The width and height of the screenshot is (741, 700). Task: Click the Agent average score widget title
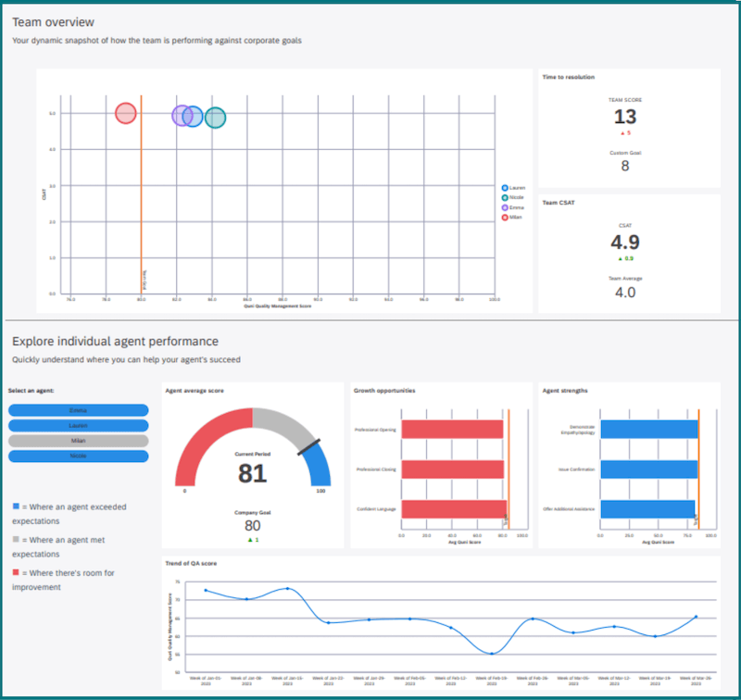(x=195, y=391)
